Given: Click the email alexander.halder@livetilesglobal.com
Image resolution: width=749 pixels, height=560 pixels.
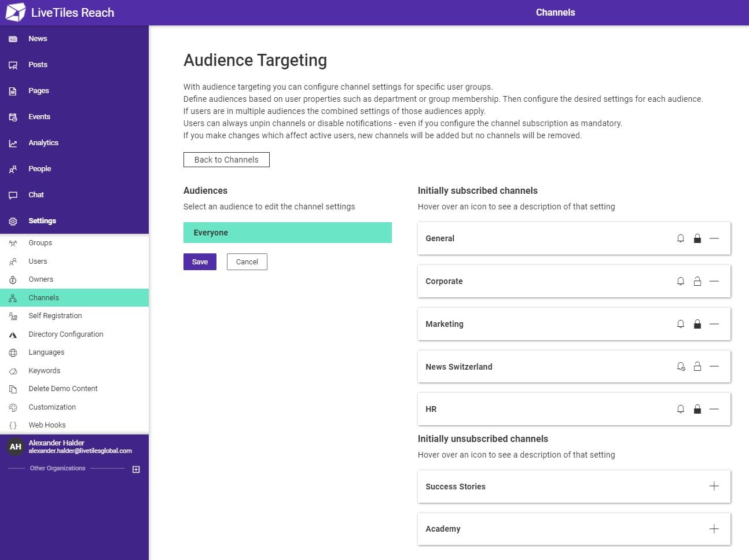Looking at the screenshot, I should pos(80,451).
